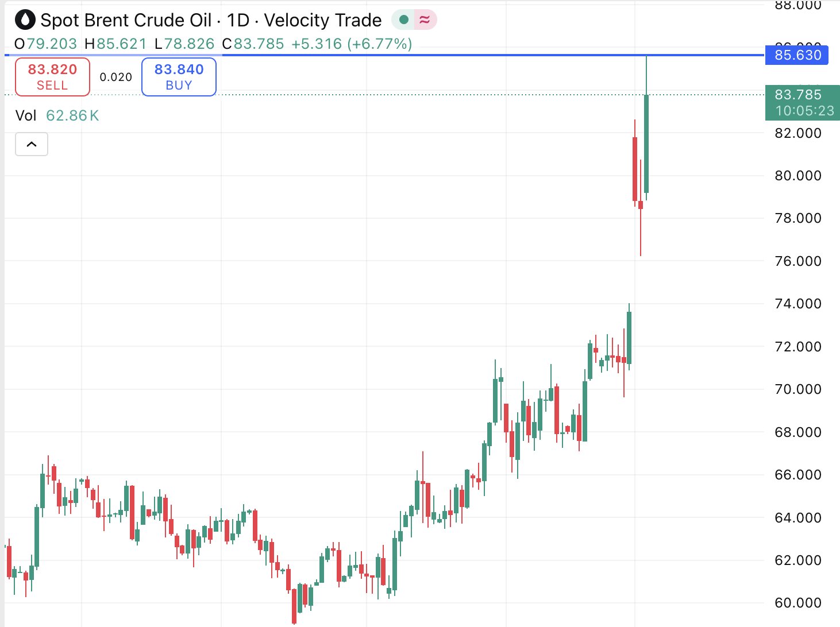Viewport: 840px width, 627px height.
Task: Click the open value O79.203
Action: [45, 44]
